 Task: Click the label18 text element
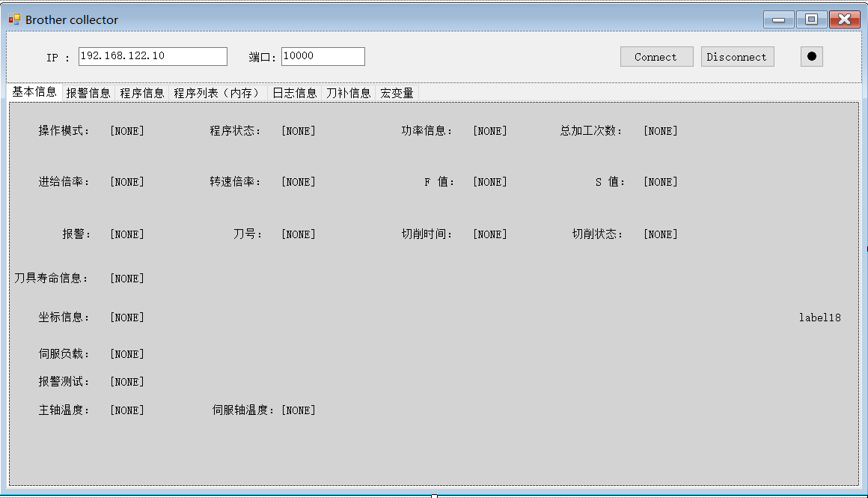point(820,317)
